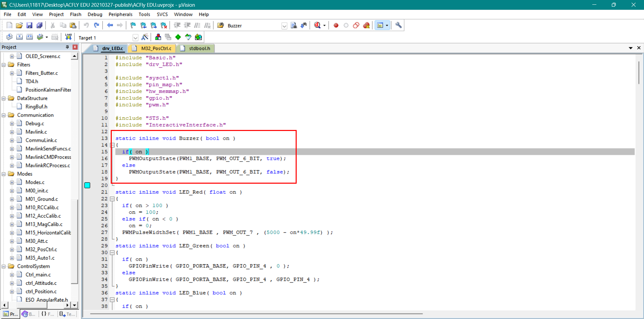Open the Buzzer search history dropdown

point(284,26)
